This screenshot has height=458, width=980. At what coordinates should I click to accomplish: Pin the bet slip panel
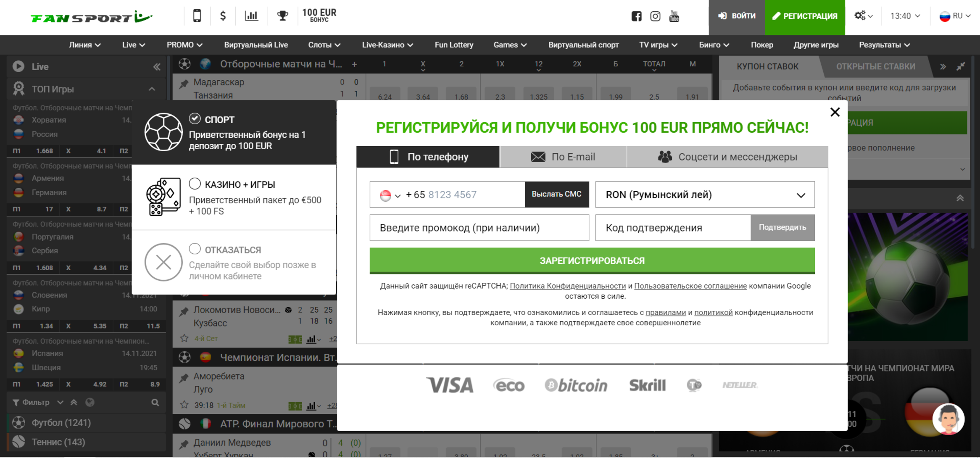click(961, 66)
